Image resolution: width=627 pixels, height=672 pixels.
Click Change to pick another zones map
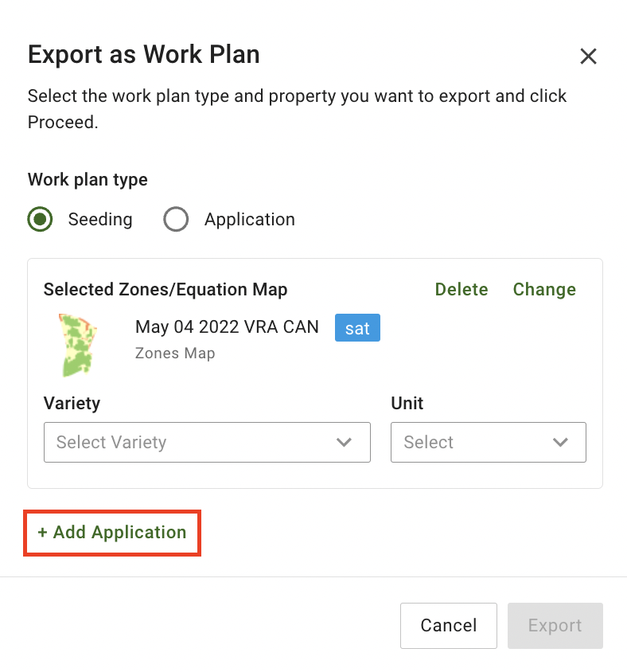point(544,289)
